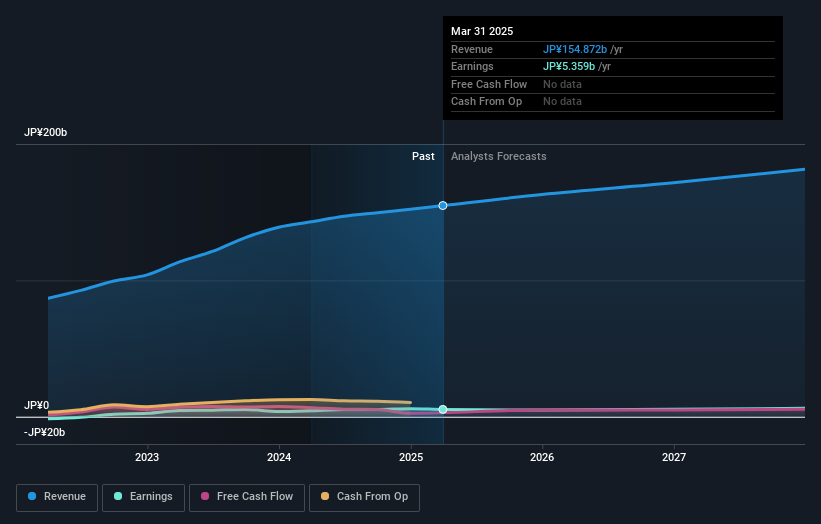Viewport: 821px width, 524px height.
Task: Click the JP¥200b y-axis label
Action: point(46,132)
